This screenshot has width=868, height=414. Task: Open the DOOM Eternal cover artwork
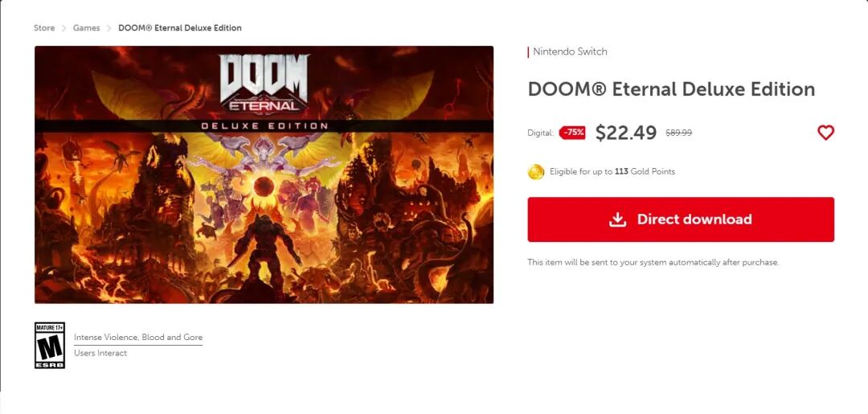click(x=264, y=174)
